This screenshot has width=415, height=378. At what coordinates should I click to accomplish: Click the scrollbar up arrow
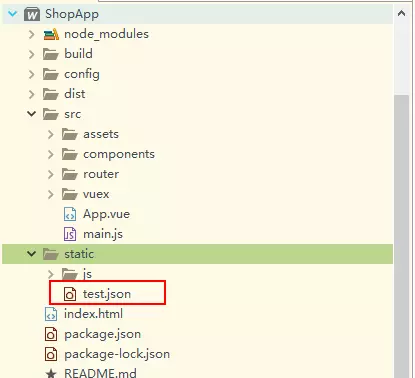402,13
